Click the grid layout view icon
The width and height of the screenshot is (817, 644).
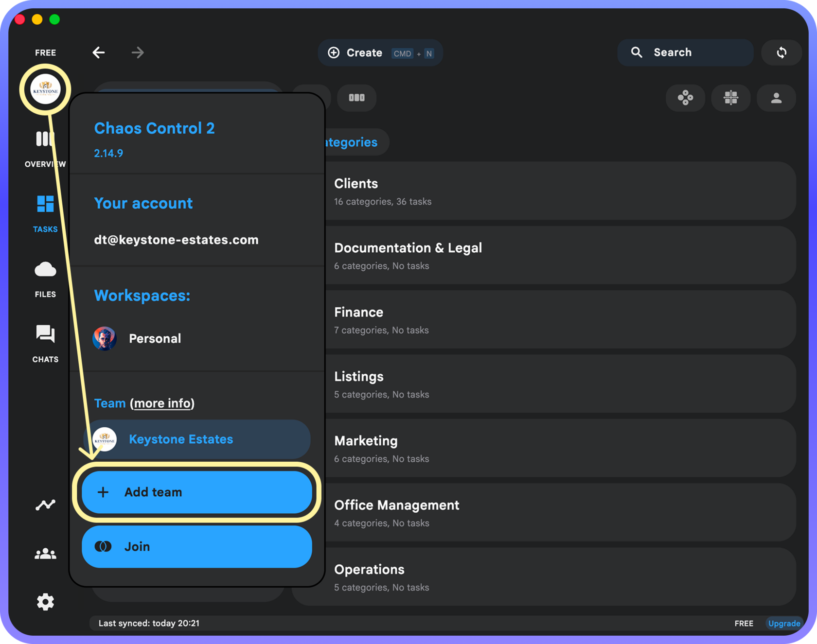730,98
